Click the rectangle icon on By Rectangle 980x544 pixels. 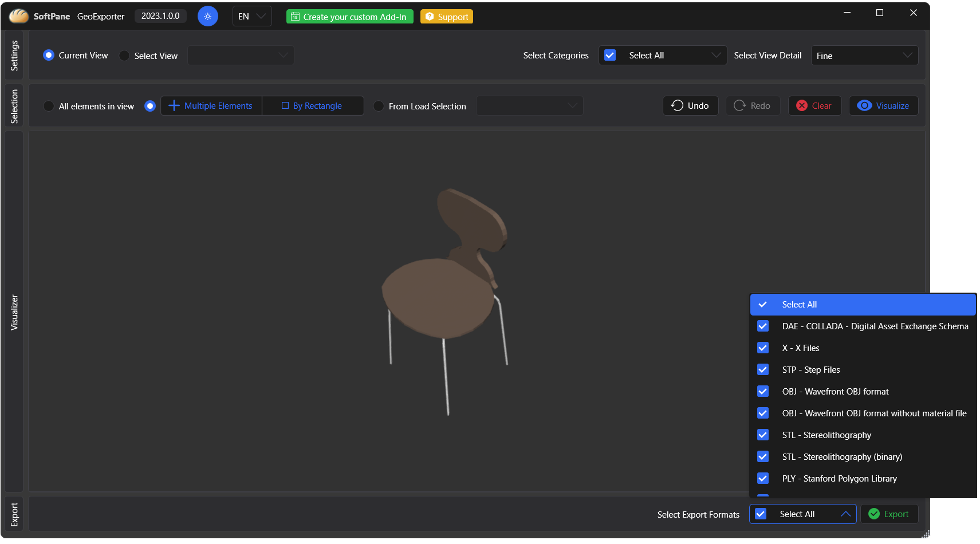(x=285, y=105)
